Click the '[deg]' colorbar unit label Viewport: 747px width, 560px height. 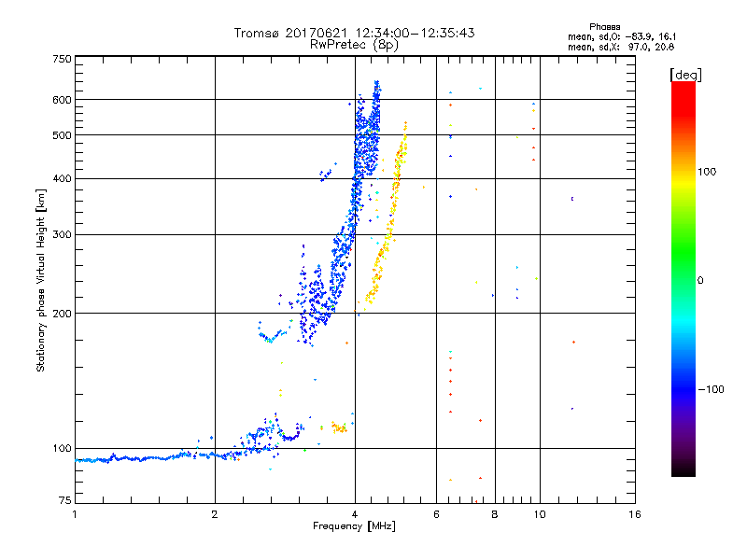pos(685,75)
